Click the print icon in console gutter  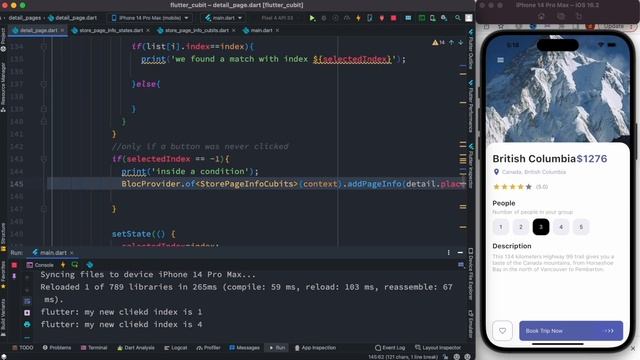pyautogui.click(x=27, y=324)
